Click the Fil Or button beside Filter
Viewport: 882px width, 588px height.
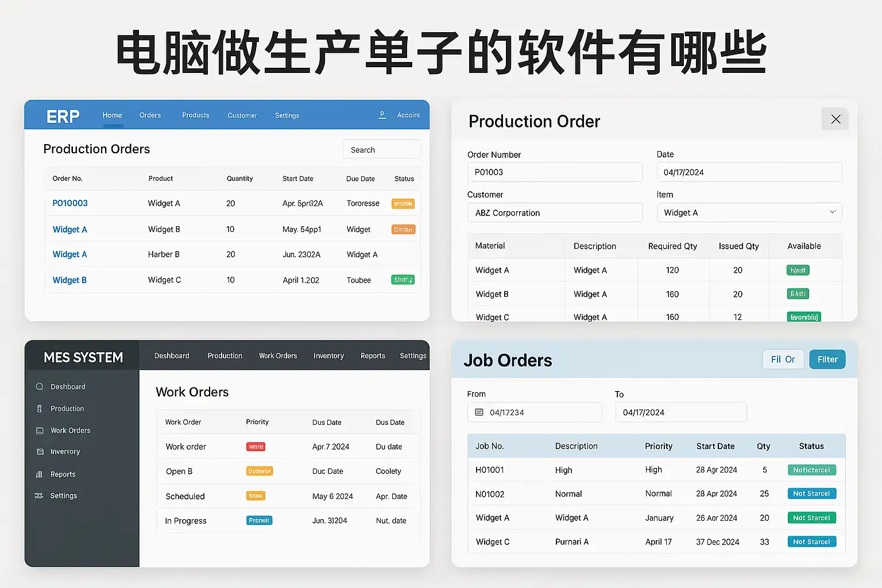(783, 359)
